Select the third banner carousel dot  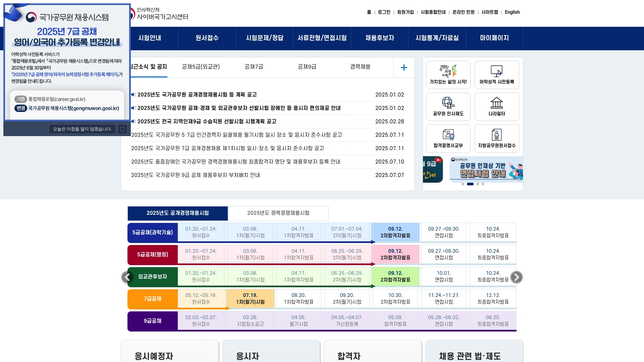(x=478, y=184)
